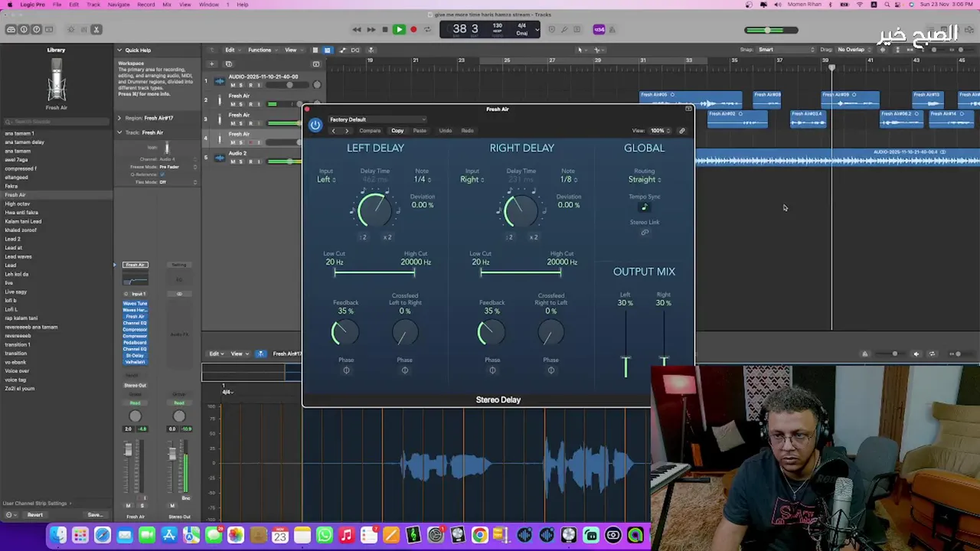Mute the AUDIO-2025-11-10-21-40-00 track

(x=233, y=85)
